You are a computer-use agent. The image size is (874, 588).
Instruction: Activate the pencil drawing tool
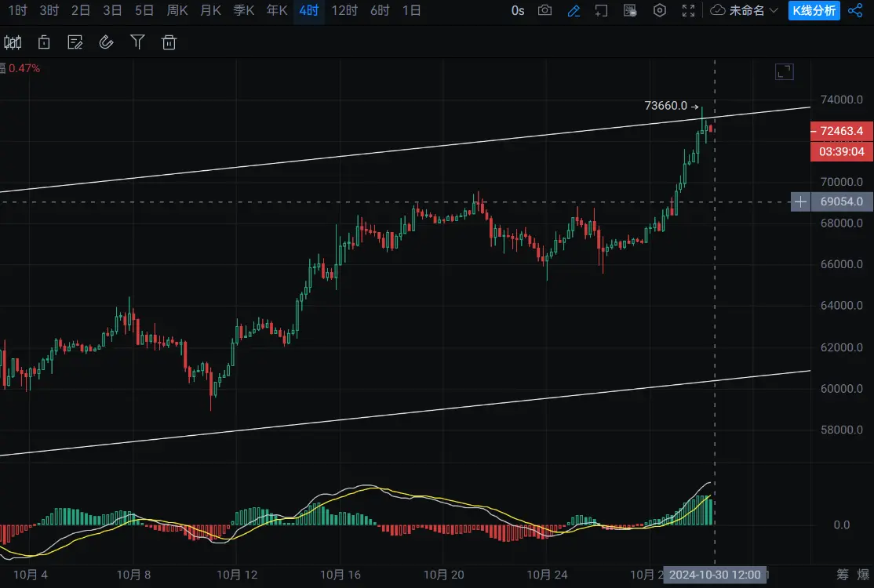pyautogui.click(x=574, y=10)
